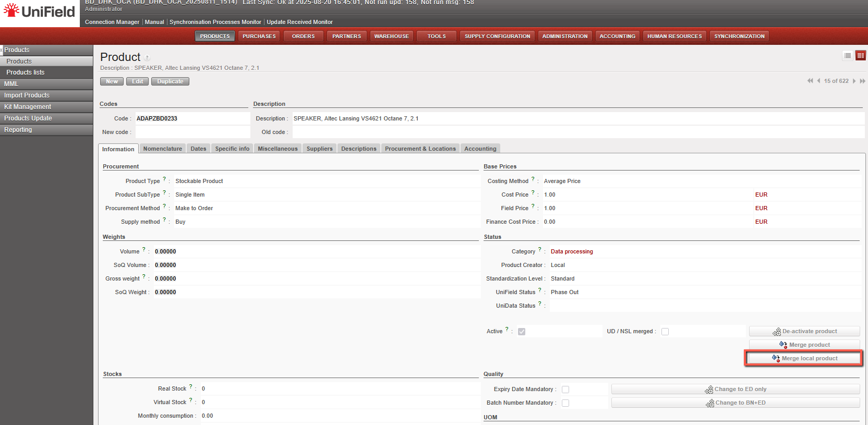
Task: Expand Kit Management sidebar section
Action: click(28, 107)
